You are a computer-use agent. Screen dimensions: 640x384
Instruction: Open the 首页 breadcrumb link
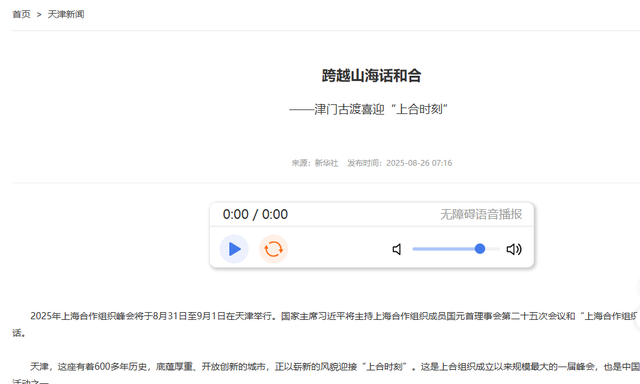[x=21, y=14]
